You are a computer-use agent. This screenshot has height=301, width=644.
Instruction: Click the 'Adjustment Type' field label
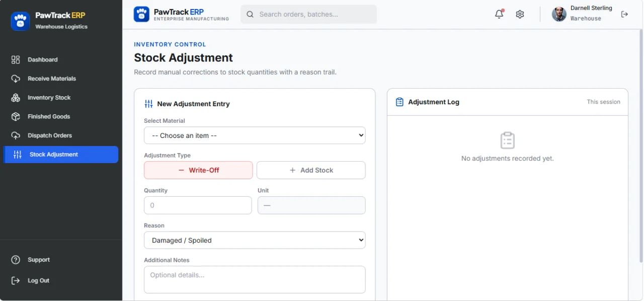pyautogui.click(x=167, y=156)
